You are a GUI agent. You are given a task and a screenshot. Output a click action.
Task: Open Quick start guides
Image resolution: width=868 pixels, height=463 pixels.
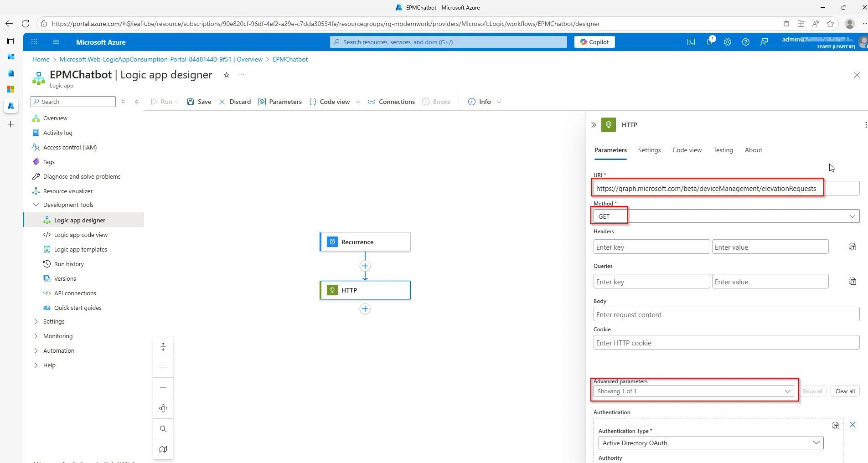pos(77,308)
